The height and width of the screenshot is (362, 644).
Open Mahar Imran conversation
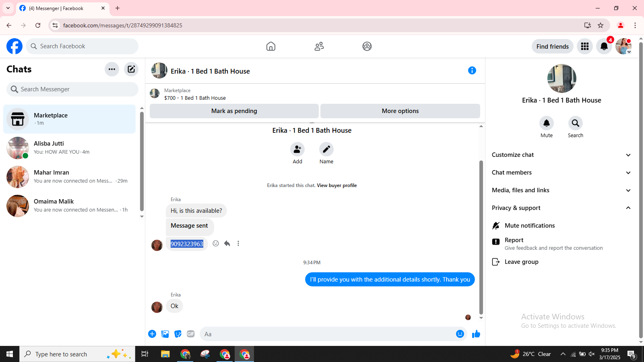pos(69,177)
